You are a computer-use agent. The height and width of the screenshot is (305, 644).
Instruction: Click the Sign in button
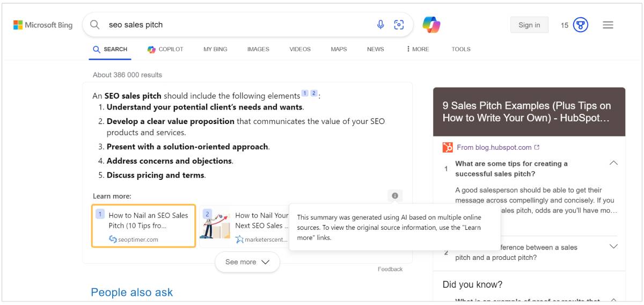[x=529, y=25]
